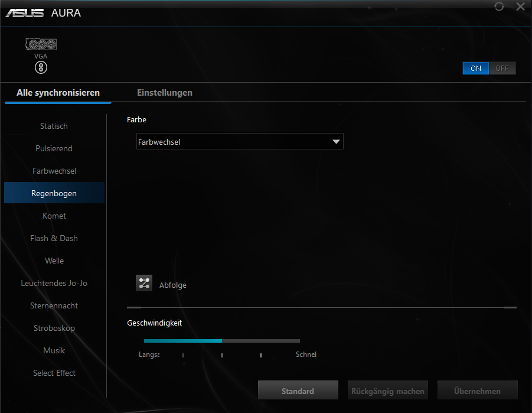
Task: Click the Geschwindigkeit speed slider
Action: point(222,341)
